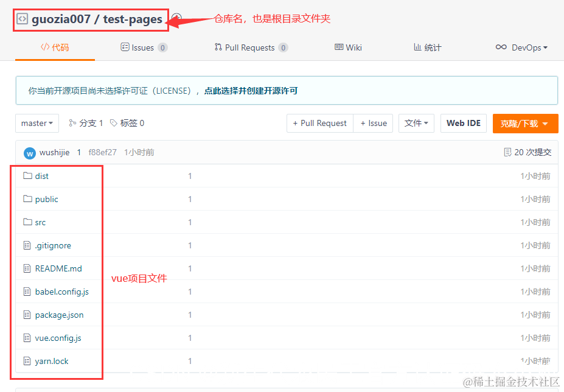Open the master branch dropdown
Image resolution: width=564 pixels, height=392 pixels.
(x=37, y=123)
